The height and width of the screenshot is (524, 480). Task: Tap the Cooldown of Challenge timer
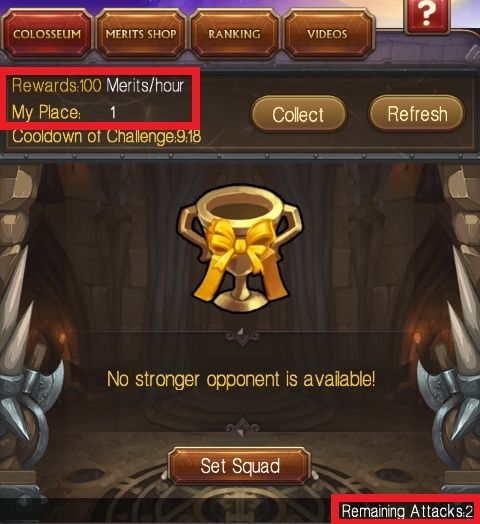click(107, 136)
